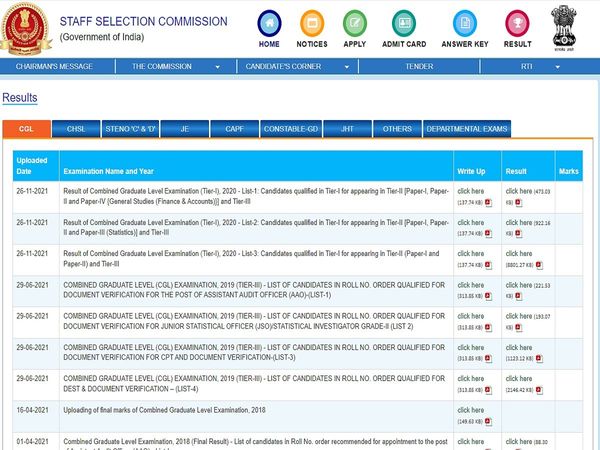The width and height of the screenshot is (600, 450).
Task: Open Write Up PDF icon for CGL 2018 final marks
Action: pyautogui.click(x=488, y=421)
